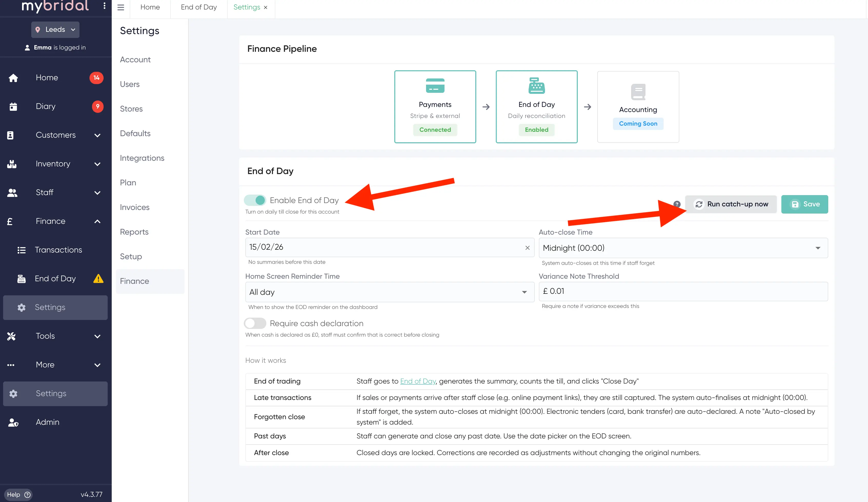The image size is (868, 502).
Task: Enable the Require cash declaration switch
Action: pyautogui.click(x=255, y=323)
